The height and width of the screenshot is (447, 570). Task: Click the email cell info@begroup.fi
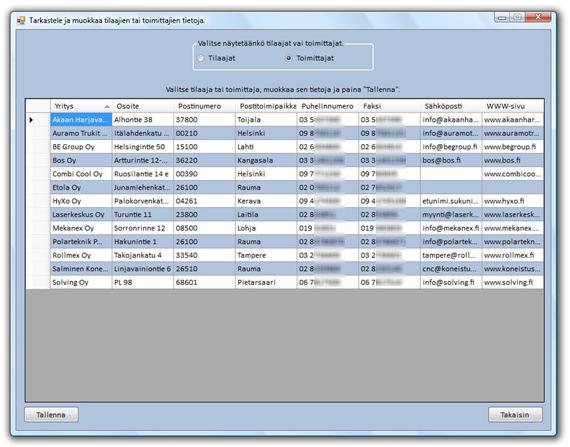[x=451, y=147]
